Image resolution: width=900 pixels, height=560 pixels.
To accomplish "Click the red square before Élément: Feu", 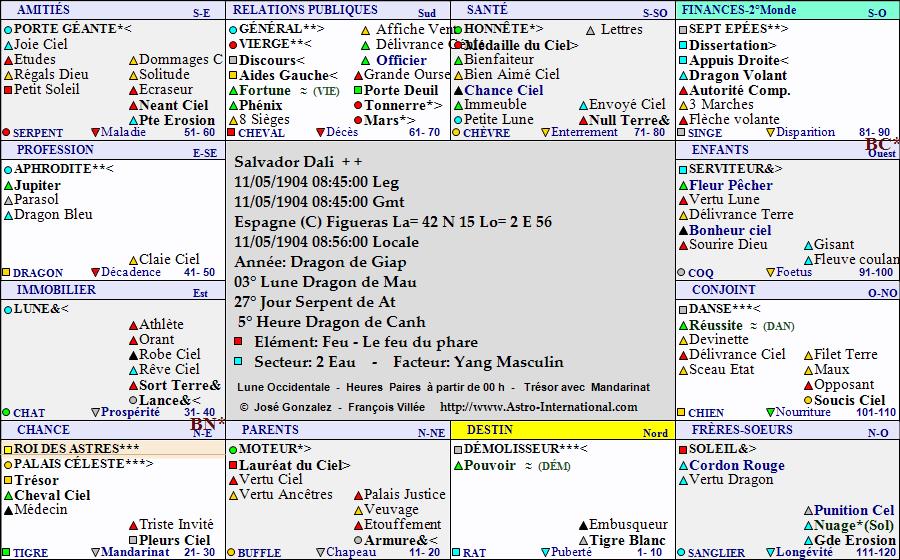I will 238,342.
